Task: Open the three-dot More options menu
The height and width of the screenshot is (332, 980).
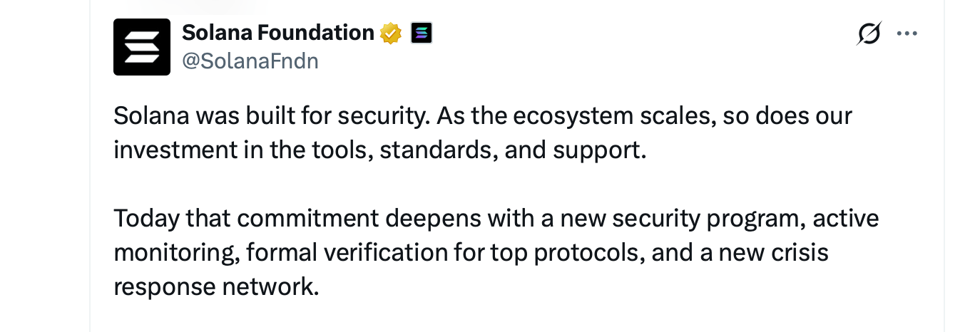Action: pos(907,33)
